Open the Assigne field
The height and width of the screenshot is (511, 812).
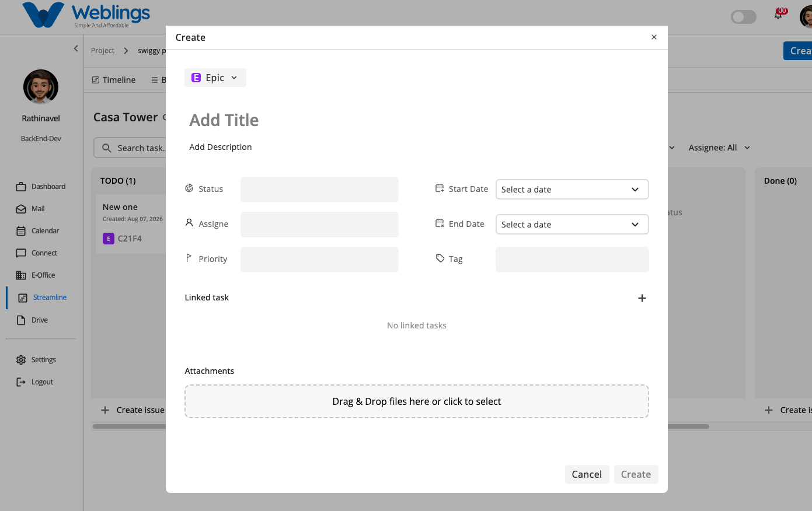click(x=319, y=225)
